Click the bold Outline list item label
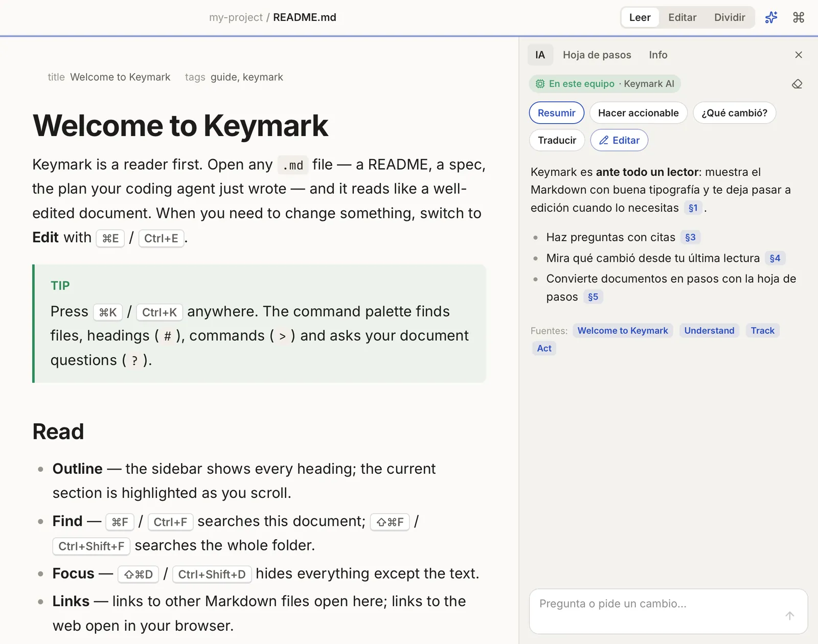The image size is (818, 644). (x=78, y=469)
